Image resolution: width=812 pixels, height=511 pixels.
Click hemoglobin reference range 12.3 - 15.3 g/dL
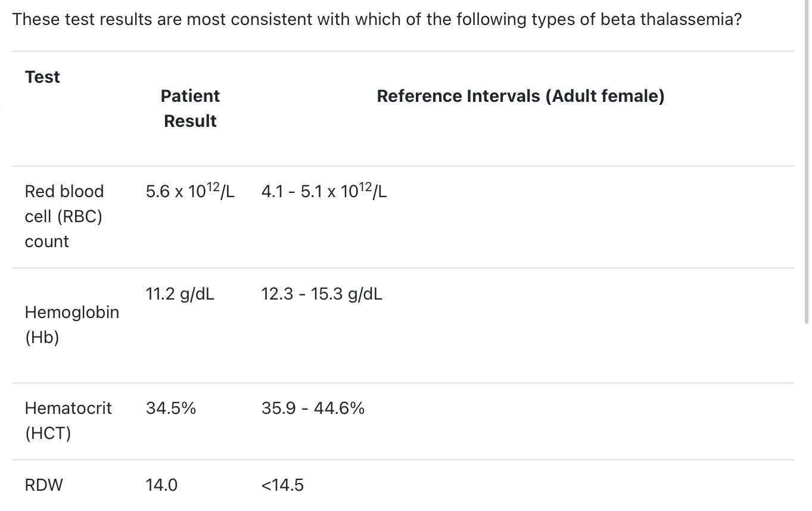(x=322, y=294)
